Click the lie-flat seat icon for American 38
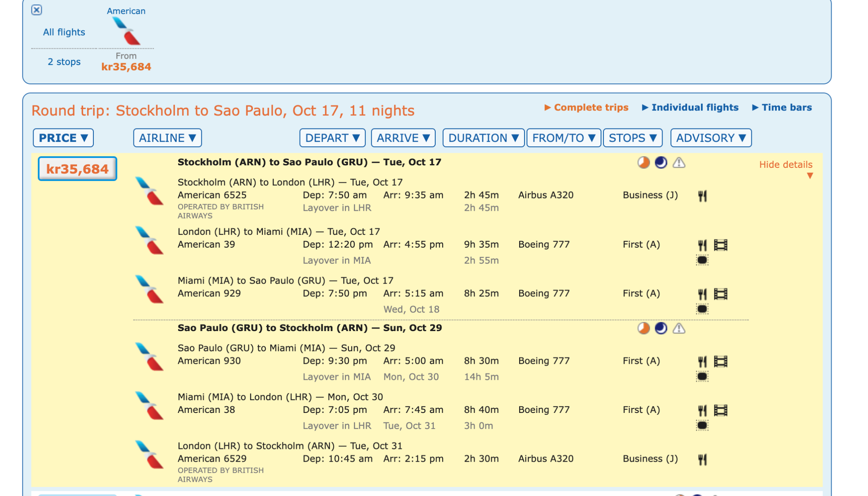This screenshot has height=496, width=868. (702, 425)
